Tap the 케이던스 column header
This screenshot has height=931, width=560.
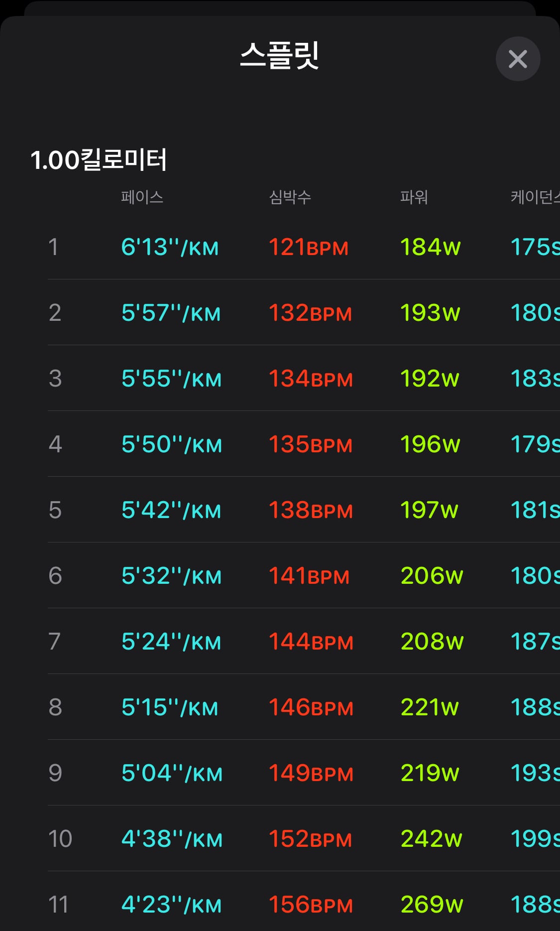tap(535, 197)
